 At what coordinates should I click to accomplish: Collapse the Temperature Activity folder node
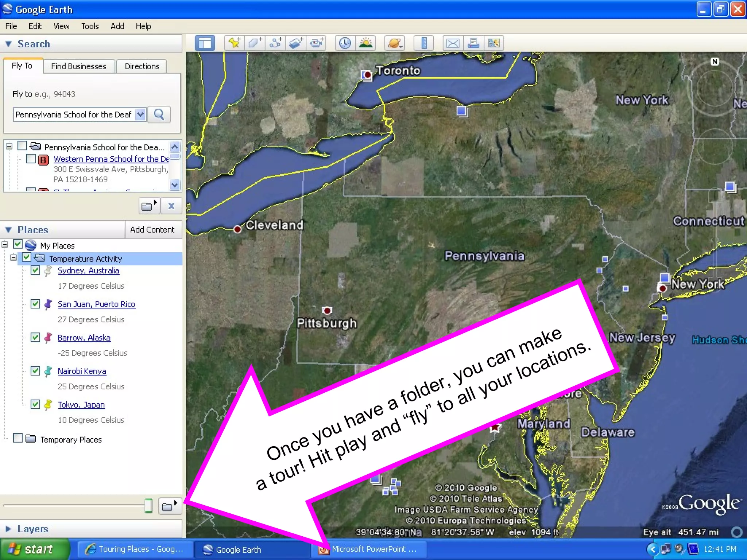(13, 258)
